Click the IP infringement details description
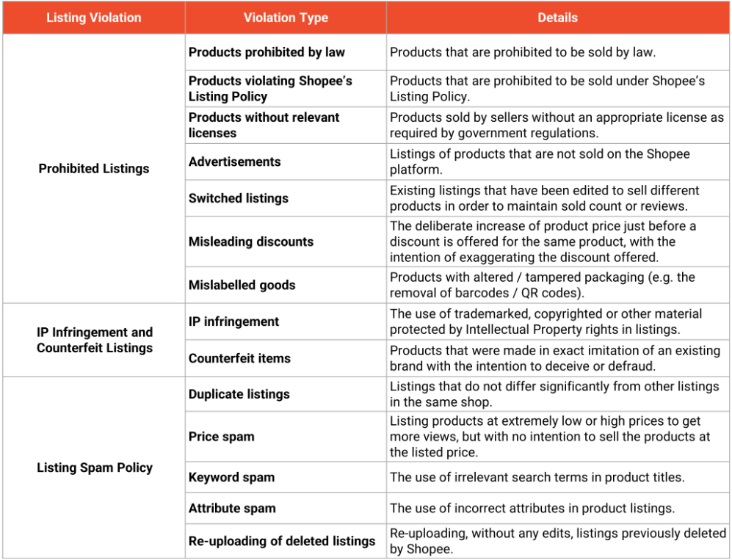Screen dimensions: 732x560 (x=546, y=321)
